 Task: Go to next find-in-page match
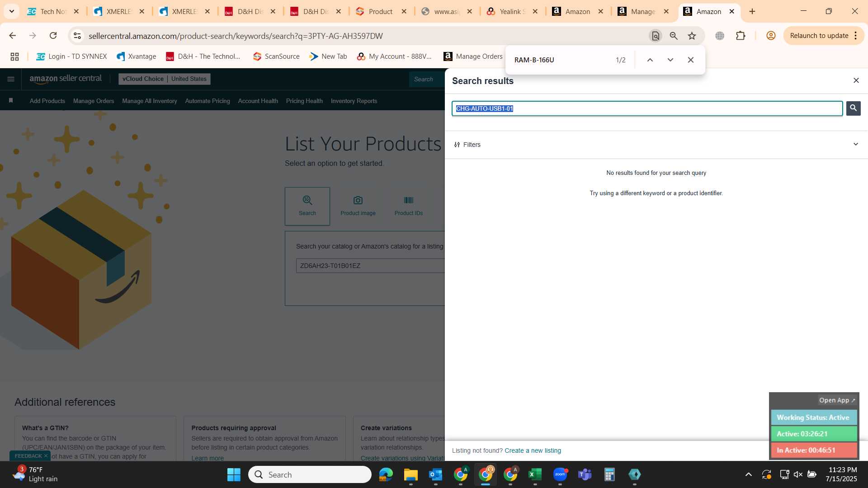coord(670,60)
